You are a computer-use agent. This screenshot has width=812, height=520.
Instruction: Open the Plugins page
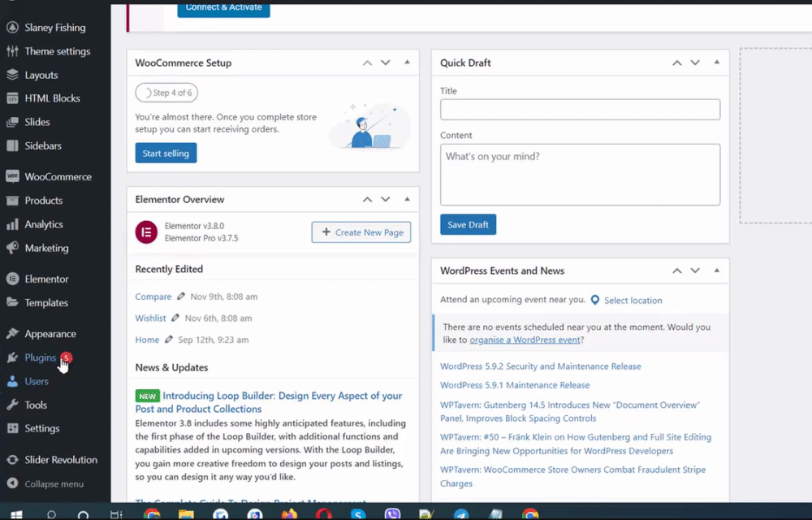[40, 357]
